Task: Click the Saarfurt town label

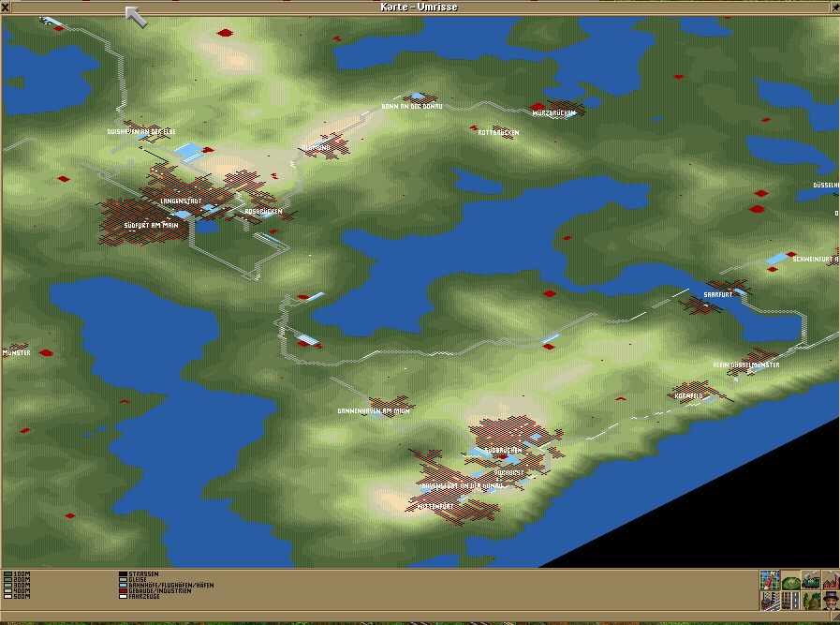Action: coord(718,295)
